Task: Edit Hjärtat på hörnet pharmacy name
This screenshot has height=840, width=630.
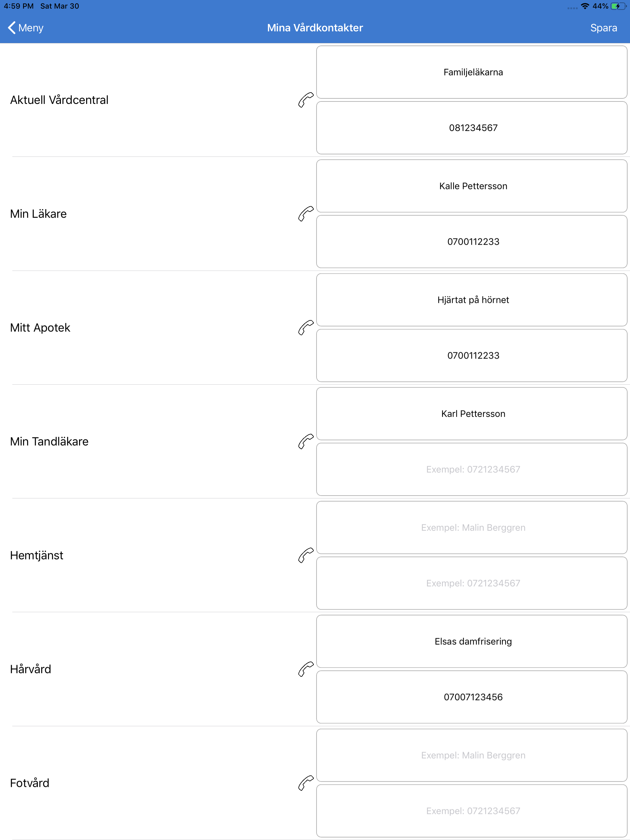Action: click(472, 300)
